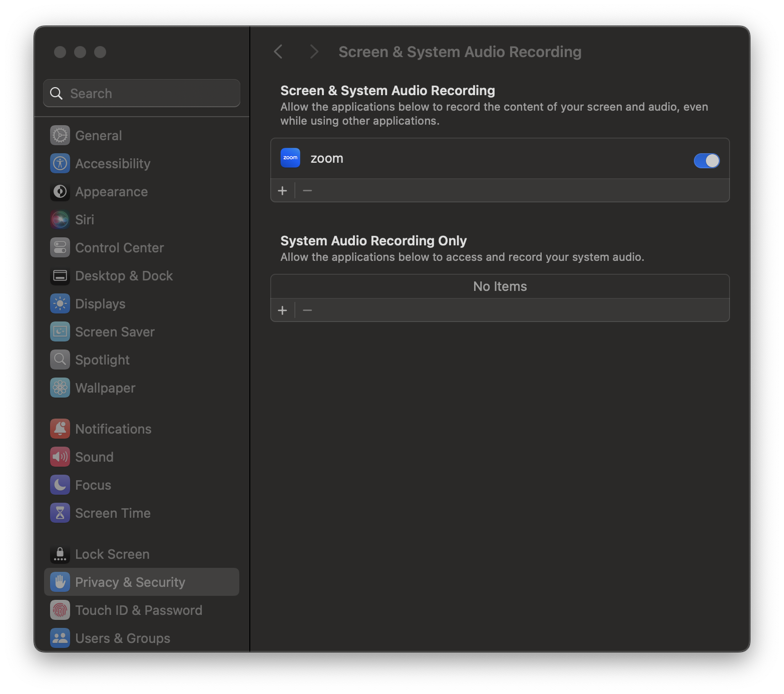Screen dimensions: 784x694
Task: Open Screen Saver settings
Action: [115, 331]
